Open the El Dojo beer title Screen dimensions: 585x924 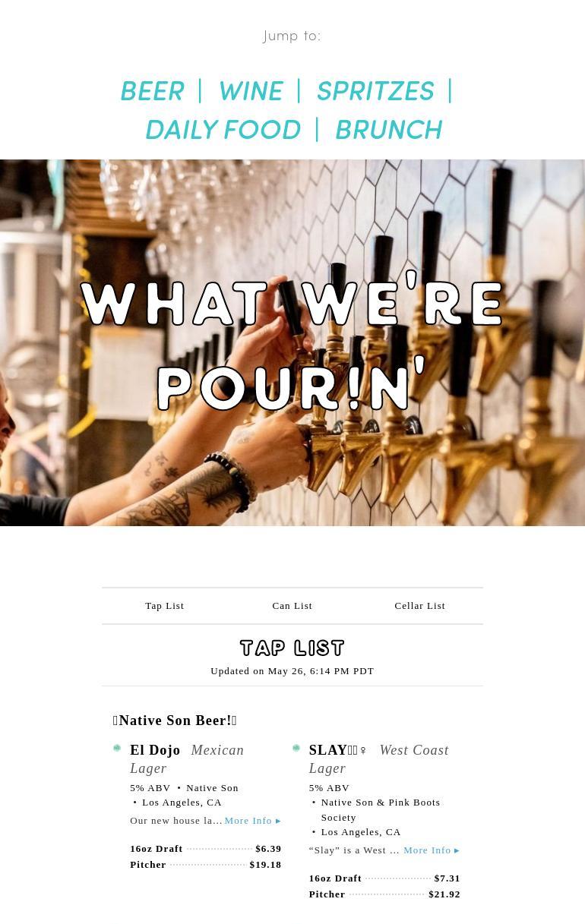click(x=155, y=750)
